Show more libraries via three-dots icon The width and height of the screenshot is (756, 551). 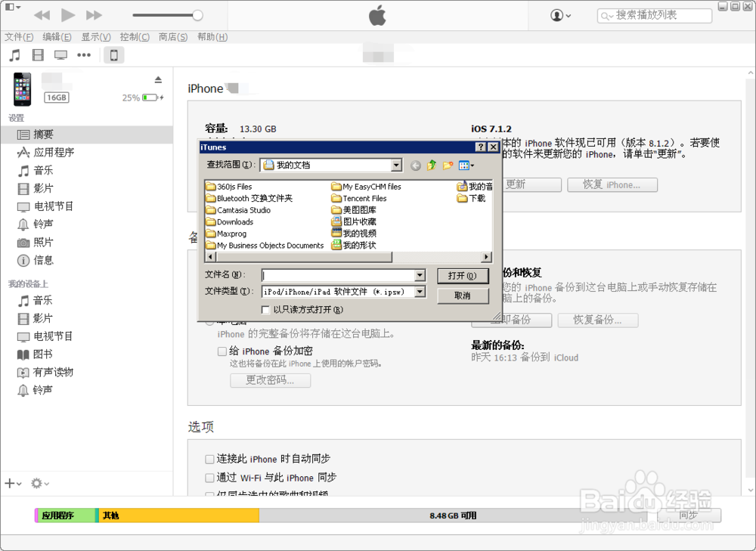click(84, 55)
